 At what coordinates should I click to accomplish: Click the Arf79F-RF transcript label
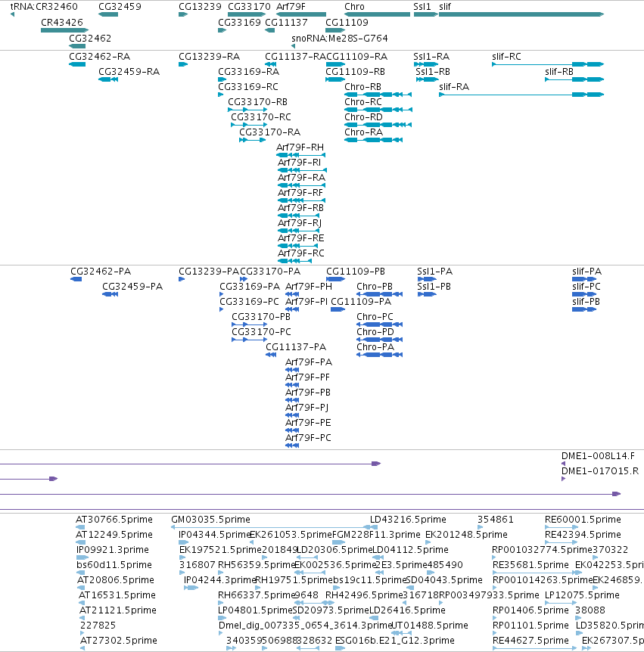[x=300, y=193]
